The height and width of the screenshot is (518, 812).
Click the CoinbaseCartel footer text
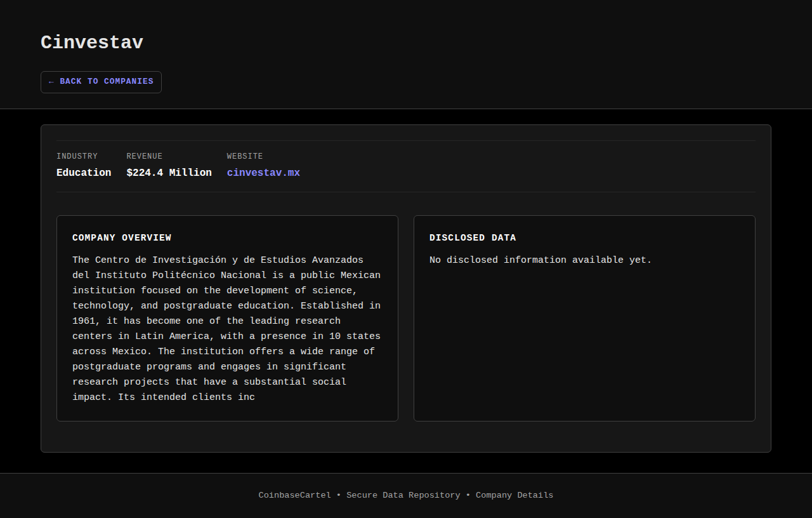point(294,495)
